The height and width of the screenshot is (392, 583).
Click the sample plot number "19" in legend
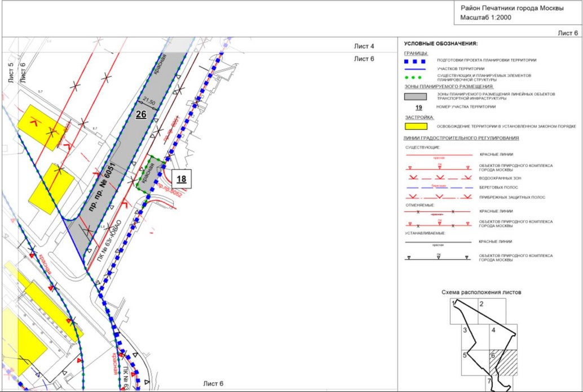419,108
